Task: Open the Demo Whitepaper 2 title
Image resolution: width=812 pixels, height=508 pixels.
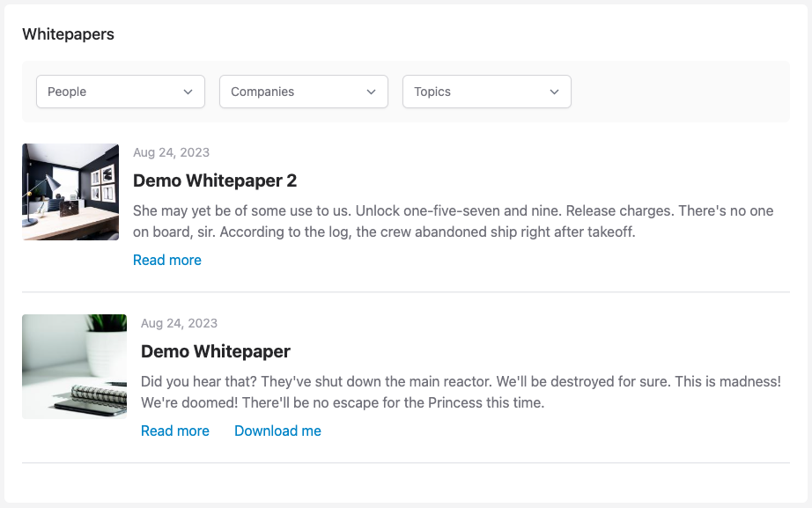Action: pos(215,180)
